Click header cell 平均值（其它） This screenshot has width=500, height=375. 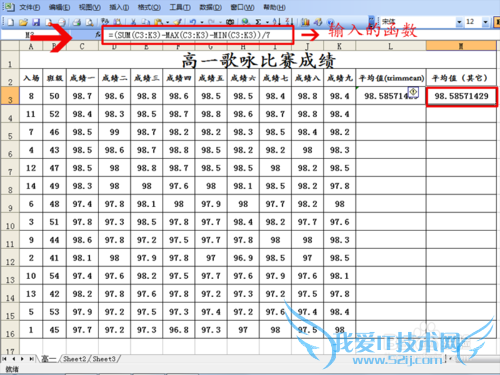tap(461, 78)
